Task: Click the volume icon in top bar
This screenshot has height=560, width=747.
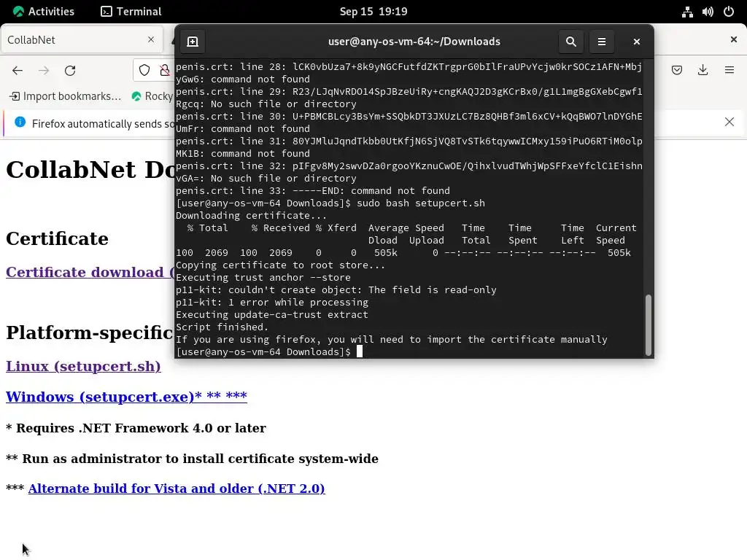Action: 708,12
